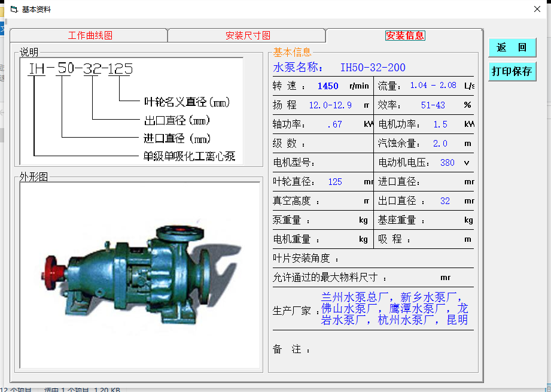Viewport: 551px width, 392px height.
Task: Click the 出口直径(mm) diagram label
Action: [176, 120]
